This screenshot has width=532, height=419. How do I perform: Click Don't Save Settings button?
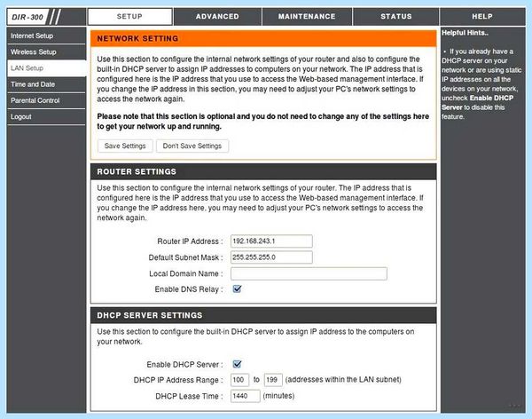(x=192, y=146)
